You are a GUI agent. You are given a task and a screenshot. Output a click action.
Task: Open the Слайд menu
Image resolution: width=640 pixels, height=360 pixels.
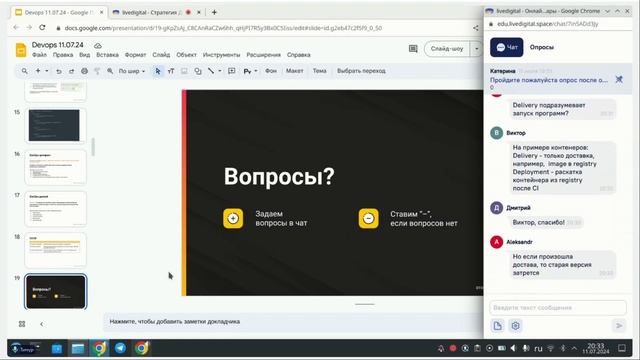tap(161, 55)
